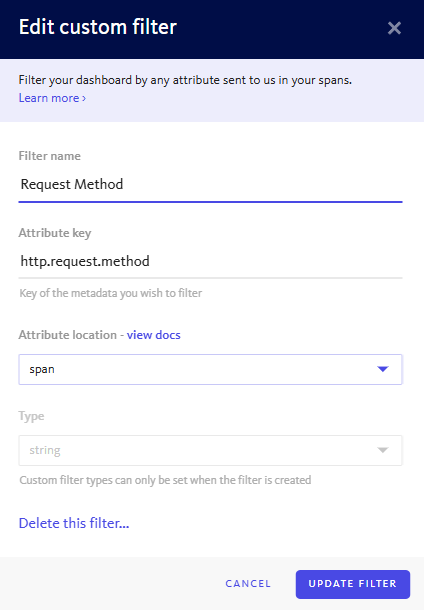Click into the Attribute key http.request.method field

pyautogui.click(x=210, y=261)
